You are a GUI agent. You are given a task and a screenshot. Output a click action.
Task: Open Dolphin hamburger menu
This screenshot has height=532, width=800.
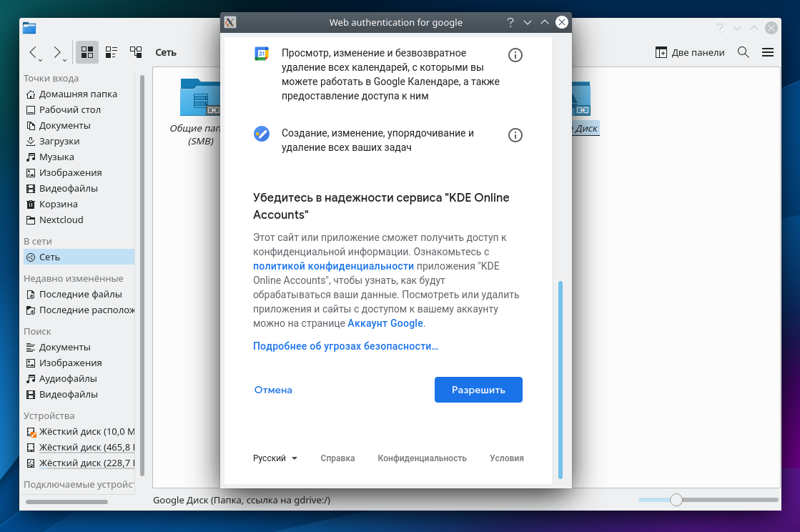pyautogui.click(x=767, y=52)
